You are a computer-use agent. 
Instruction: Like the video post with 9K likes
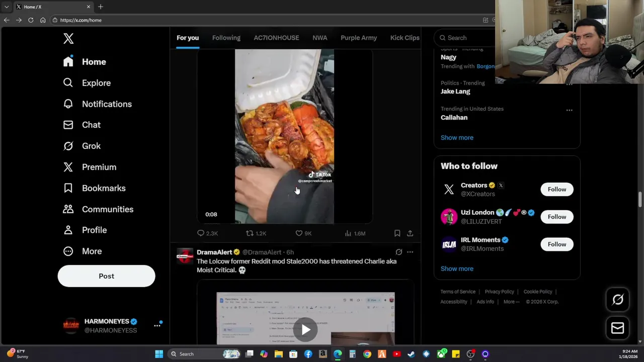[303, 233]
